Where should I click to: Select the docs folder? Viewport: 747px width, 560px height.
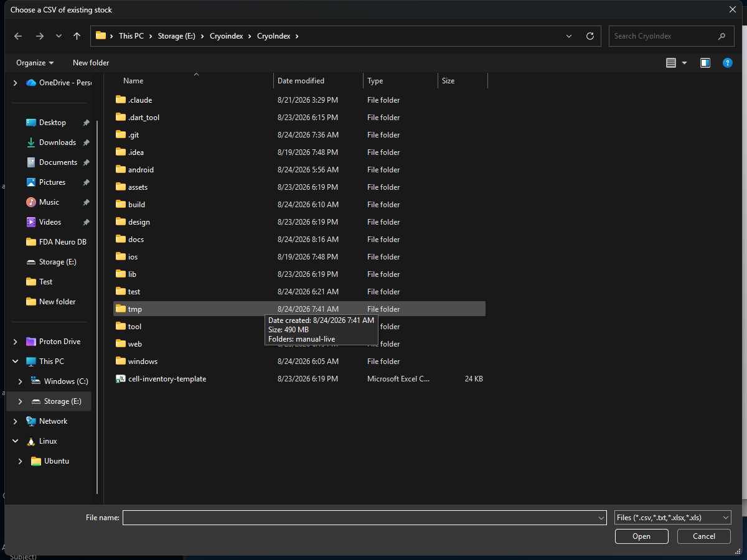[x=299, y=240]
